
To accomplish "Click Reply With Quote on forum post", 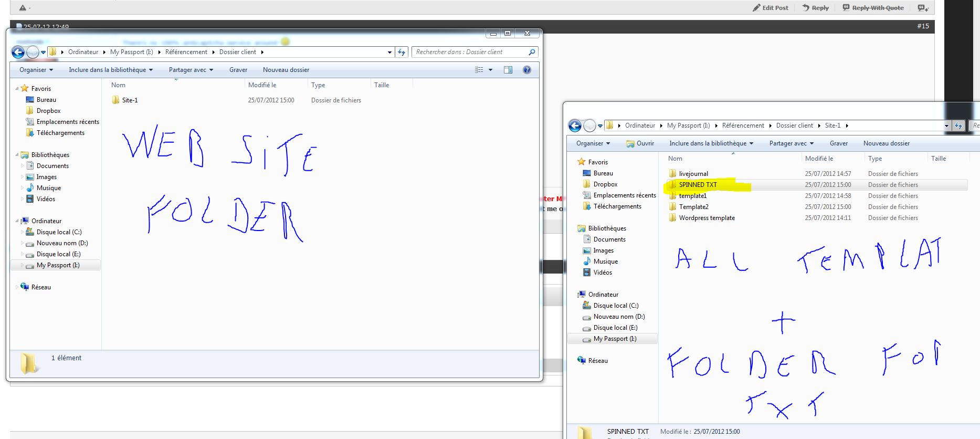I will [x=873, y=8].
